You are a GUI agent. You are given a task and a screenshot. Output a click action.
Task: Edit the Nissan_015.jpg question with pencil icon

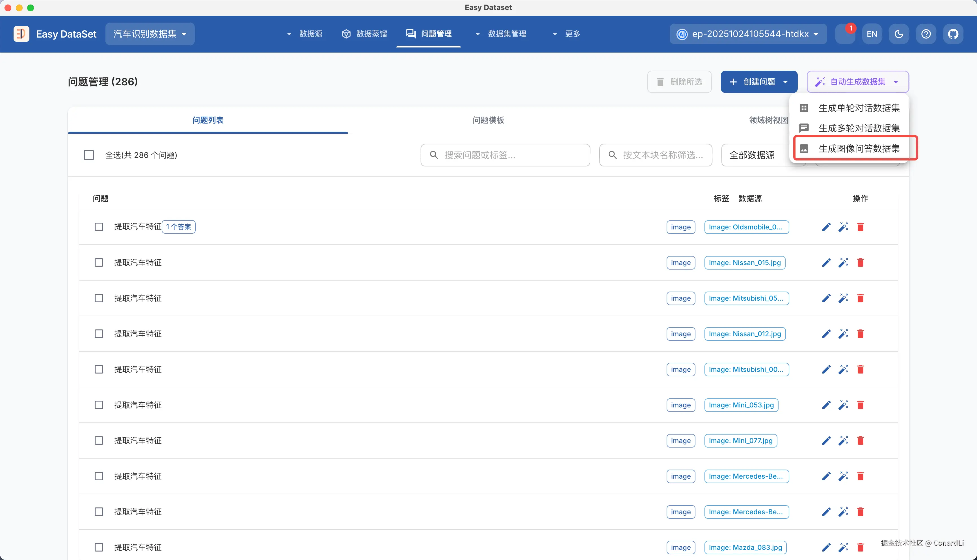[x=826, y=263]
